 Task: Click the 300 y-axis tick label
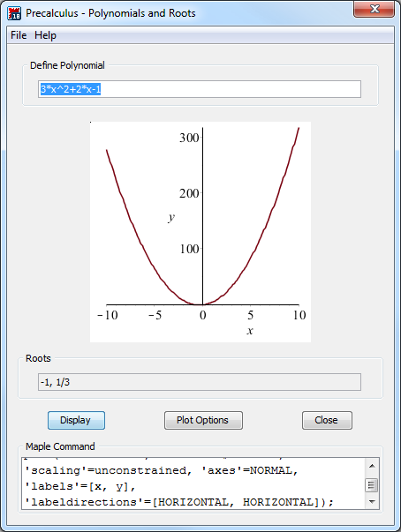[x=189, y=138]
